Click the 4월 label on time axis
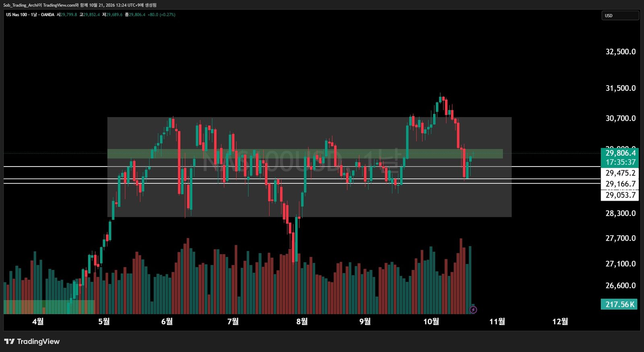This screenshot has width=644, height=352. point(38,321)
